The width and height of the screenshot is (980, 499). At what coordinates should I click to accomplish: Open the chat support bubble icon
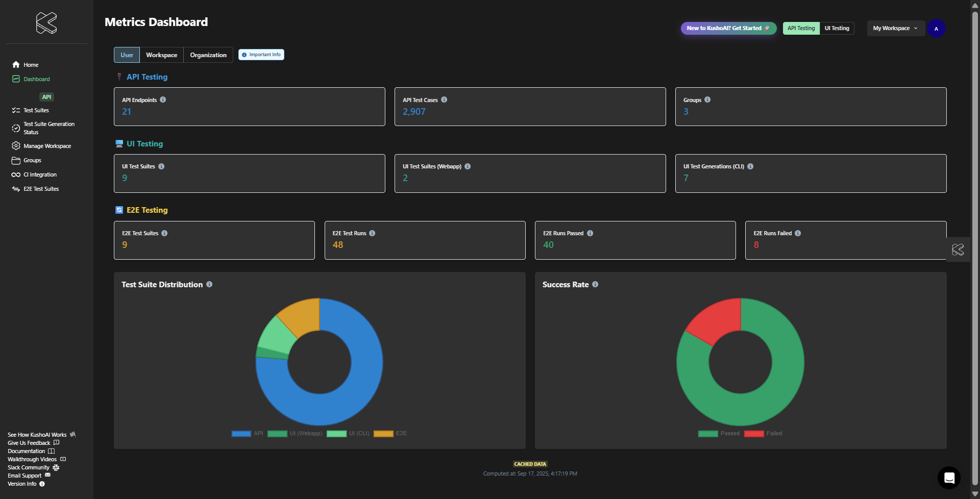(949, 478)
